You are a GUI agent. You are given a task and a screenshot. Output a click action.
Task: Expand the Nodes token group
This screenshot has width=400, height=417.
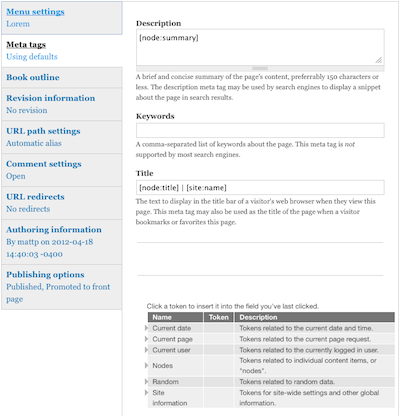[x=146, y=365]
